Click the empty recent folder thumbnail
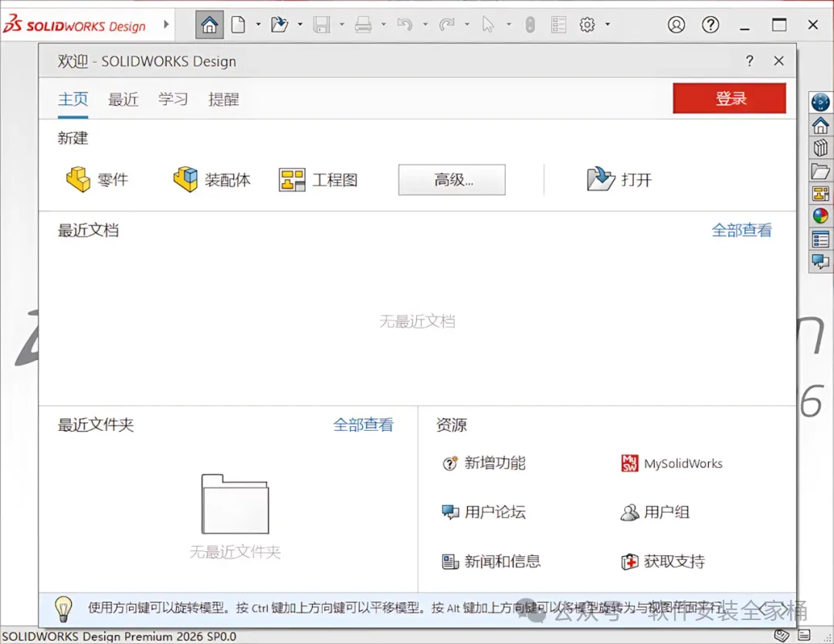This screenshot has width=834, height=644. 235,503
